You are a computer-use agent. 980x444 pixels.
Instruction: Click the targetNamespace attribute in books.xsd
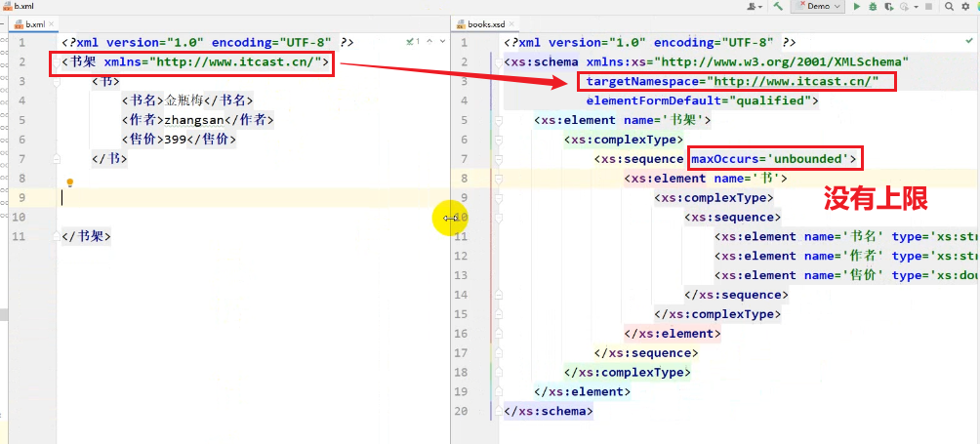click(x=732, y=81)
